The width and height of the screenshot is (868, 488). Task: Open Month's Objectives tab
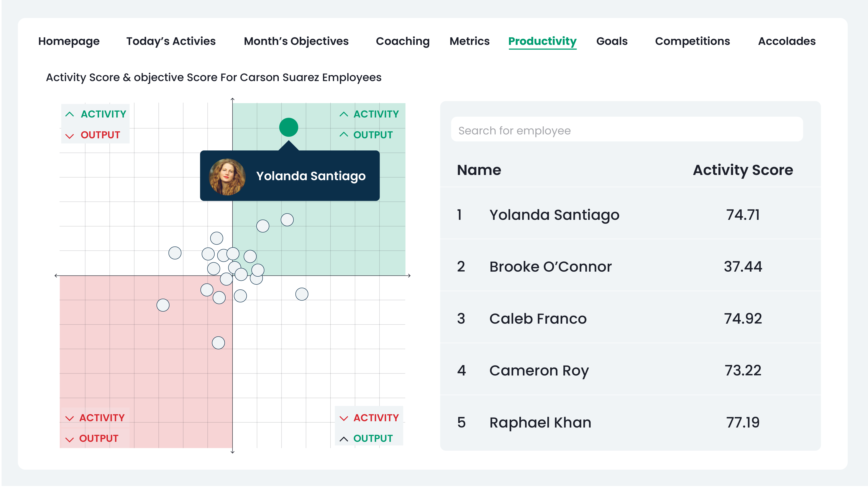[296, 41]
